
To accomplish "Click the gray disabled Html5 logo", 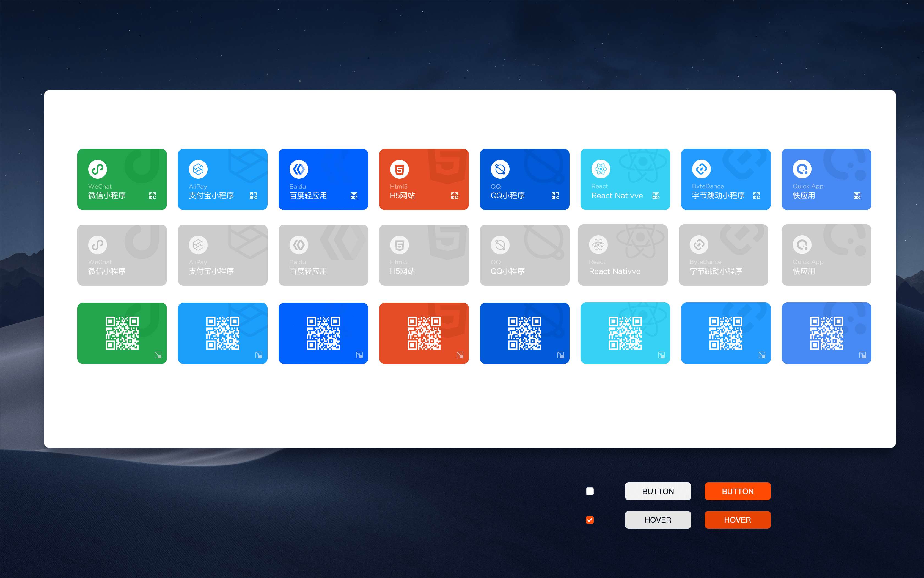I will pyautogui.click(x=399, y=245).
